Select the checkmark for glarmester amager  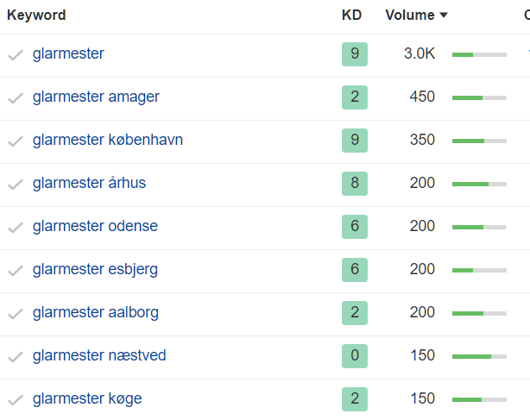(x=16, y=98)
